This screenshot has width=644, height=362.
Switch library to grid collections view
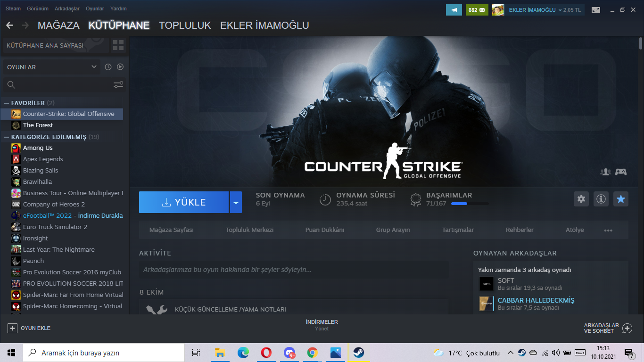coord(118,45)
